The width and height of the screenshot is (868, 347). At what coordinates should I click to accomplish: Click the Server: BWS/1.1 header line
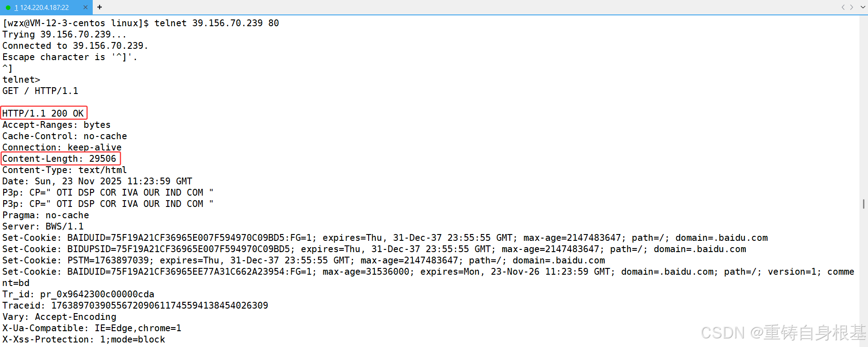click(x=43, y=226)
